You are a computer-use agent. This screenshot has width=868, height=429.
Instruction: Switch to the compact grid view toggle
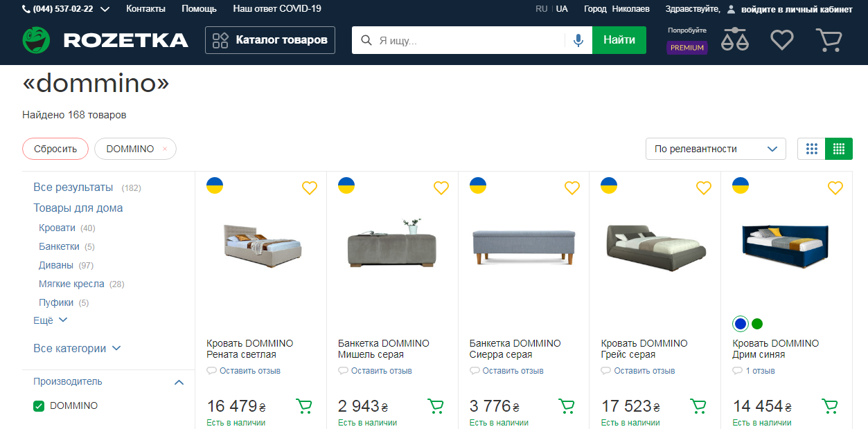point(811,148)
